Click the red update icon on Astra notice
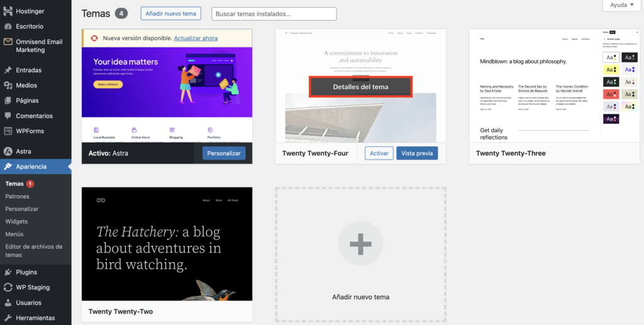This screenshot has width=644, height=325. tap(94, 38)
